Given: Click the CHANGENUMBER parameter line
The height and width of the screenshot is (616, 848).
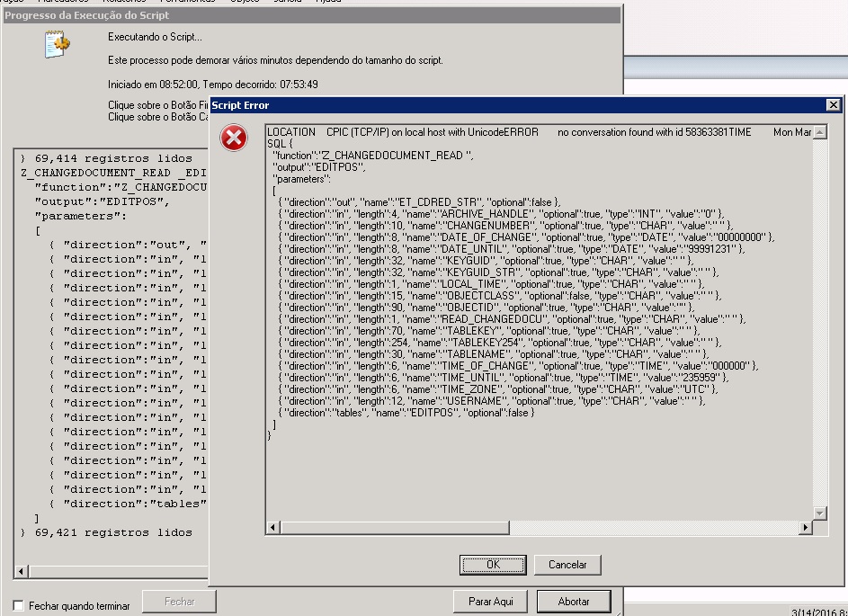Looking at the screenshot, I should coord(505,226).
